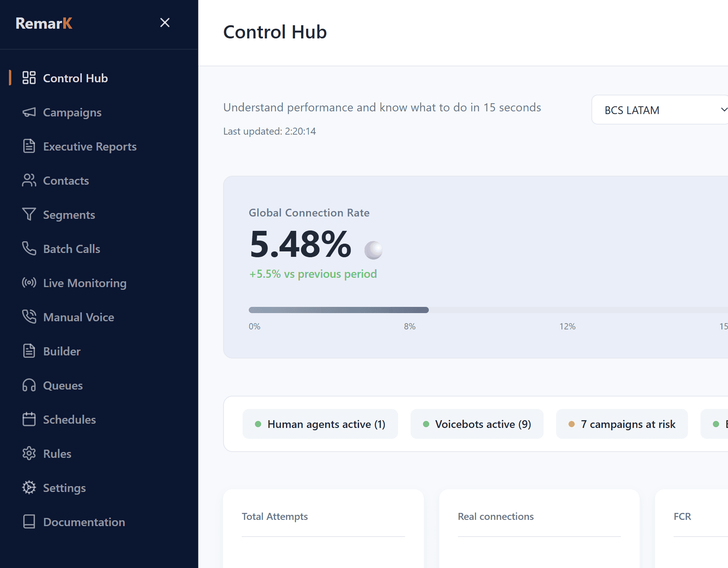This screenshot has width=728, height=568.
Task: Click the Total Attempts card
Action: pyautogui.click(x=323, y=528)
